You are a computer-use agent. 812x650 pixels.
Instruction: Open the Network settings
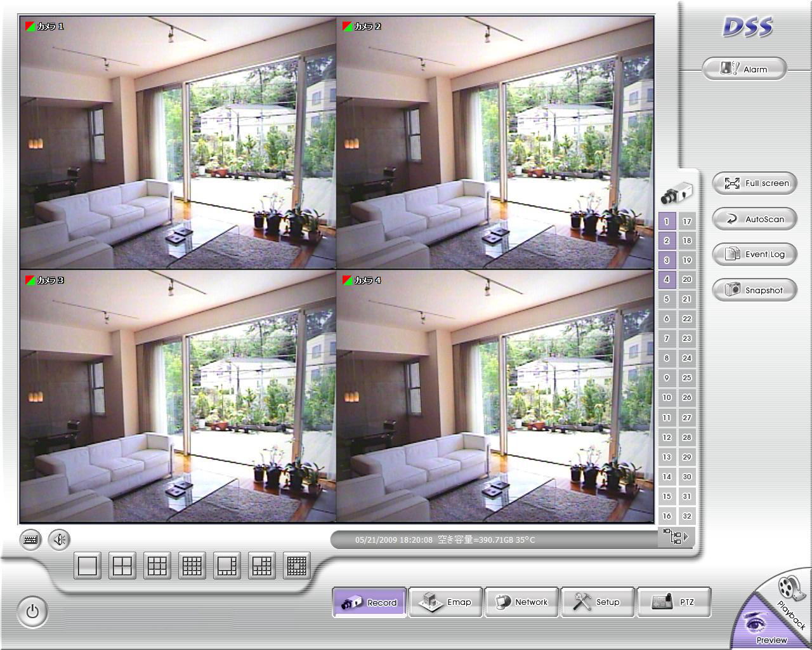pyautogui.click(x=521, y=602)
